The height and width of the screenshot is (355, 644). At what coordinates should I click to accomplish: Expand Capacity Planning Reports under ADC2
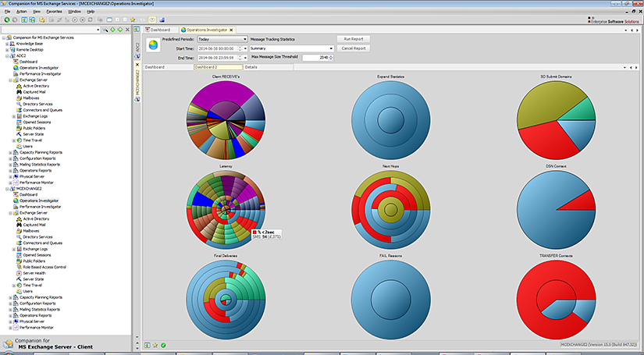click(x=11, y=152)
